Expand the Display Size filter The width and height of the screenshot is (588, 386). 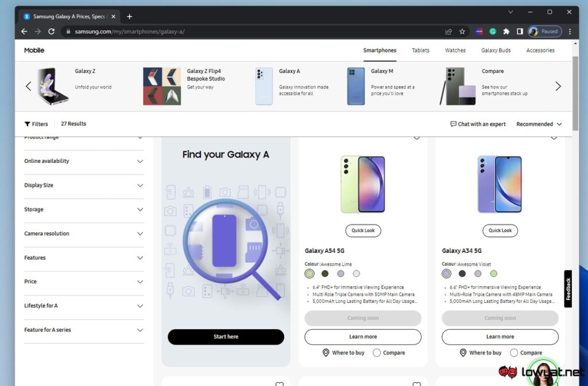[x=84, y=185]
